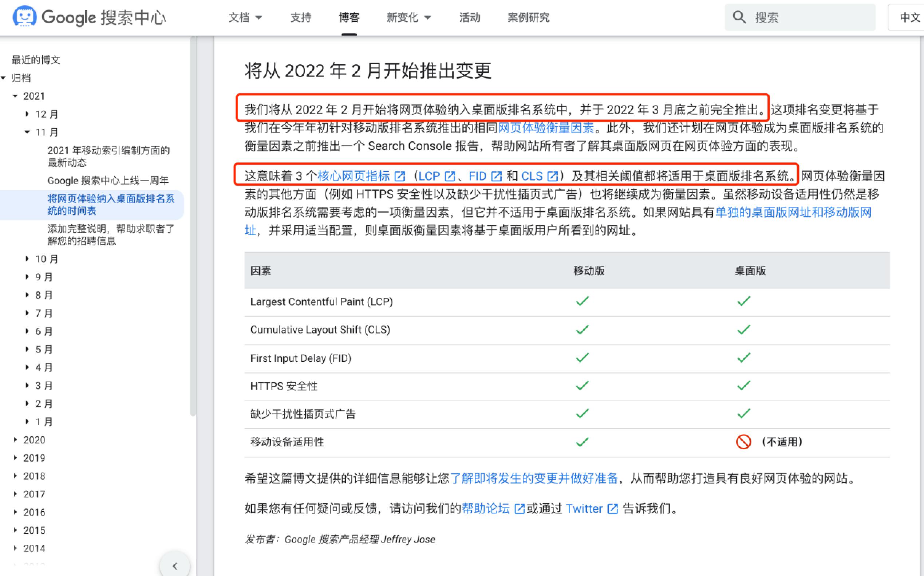Open external-link icon after 核心网页指标
The width and height of the screenshot is (924, 576).
(399, 176)
